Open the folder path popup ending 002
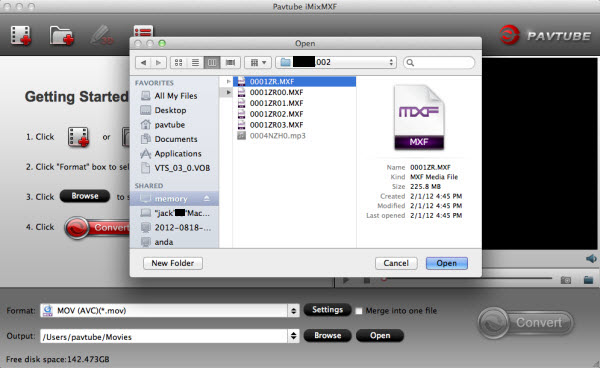The width and height of the screenshot is (600, 368). [x=336, y=62]
